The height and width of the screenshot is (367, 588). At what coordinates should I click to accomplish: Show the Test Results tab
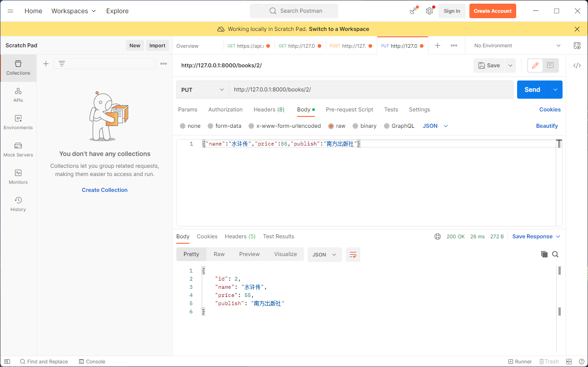click(279, 236)
